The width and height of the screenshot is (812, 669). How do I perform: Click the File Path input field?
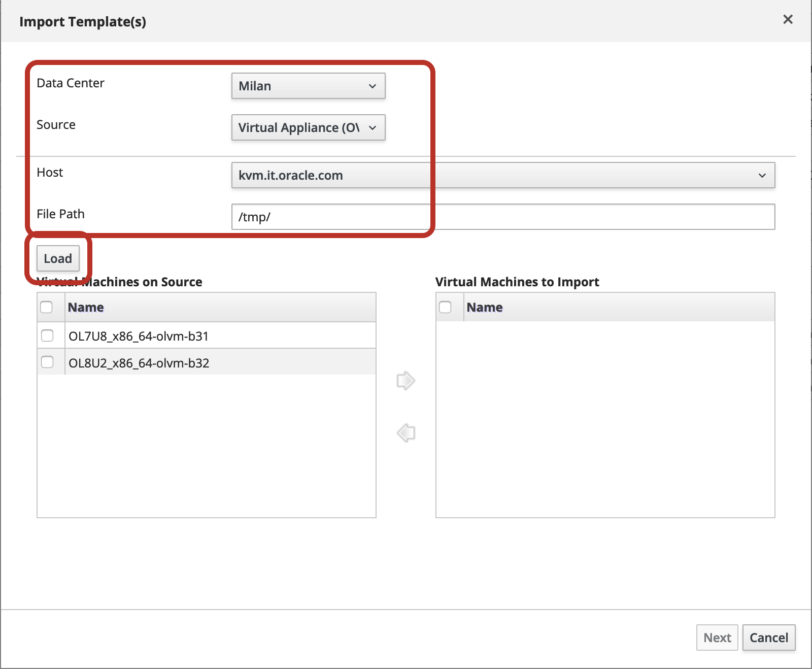point(502,217)
